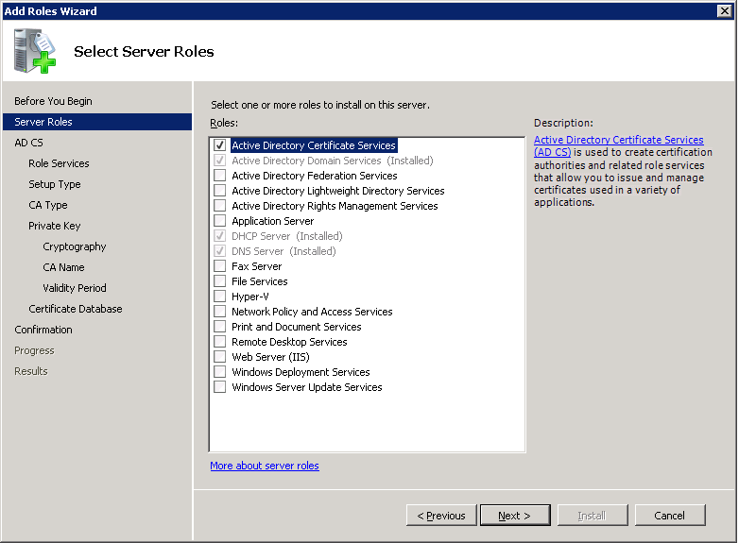Image resolution: width=756 pixels, height=543 pixels.
Task: Tick the Web Server (IIS) checkbox
Action: coord(220,357)
